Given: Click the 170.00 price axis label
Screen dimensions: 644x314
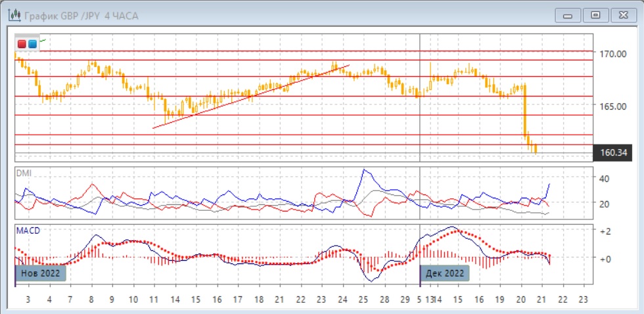Looking at the screenshot, I should (612, 54).
